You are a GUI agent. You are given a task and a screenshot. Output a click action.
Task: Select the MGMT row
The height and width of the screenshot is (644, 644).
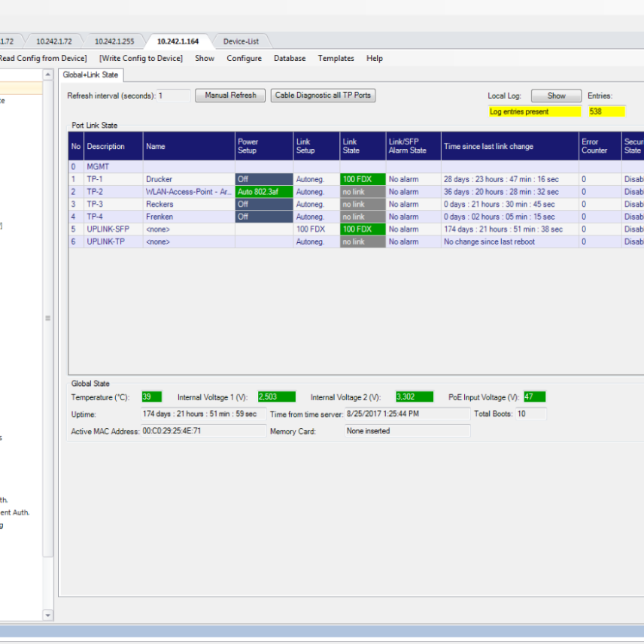click(x=356, y=167)
